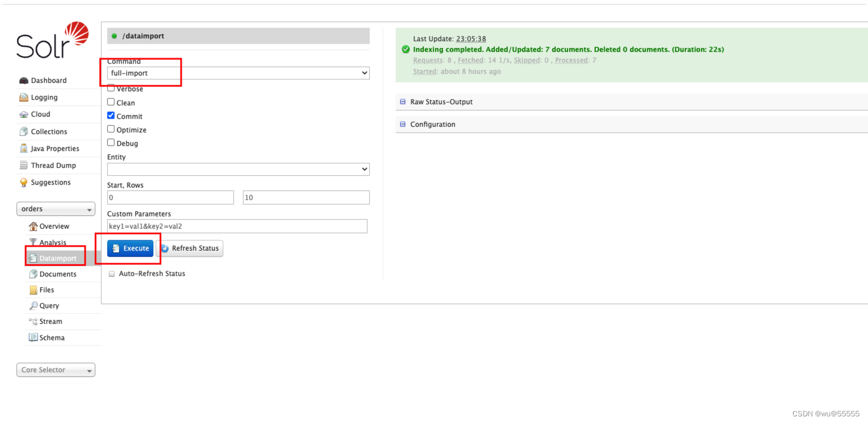Image resolution: width=868 pixels, height=422 pixels.
Task: Click the Documents icon
Action: click(33, 274)
